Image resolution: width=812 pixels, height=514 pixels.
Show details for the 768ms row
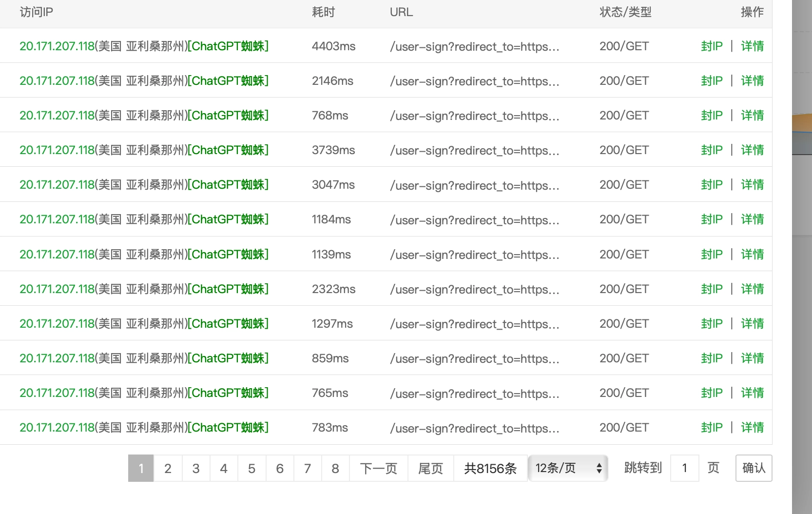[752, 115]
